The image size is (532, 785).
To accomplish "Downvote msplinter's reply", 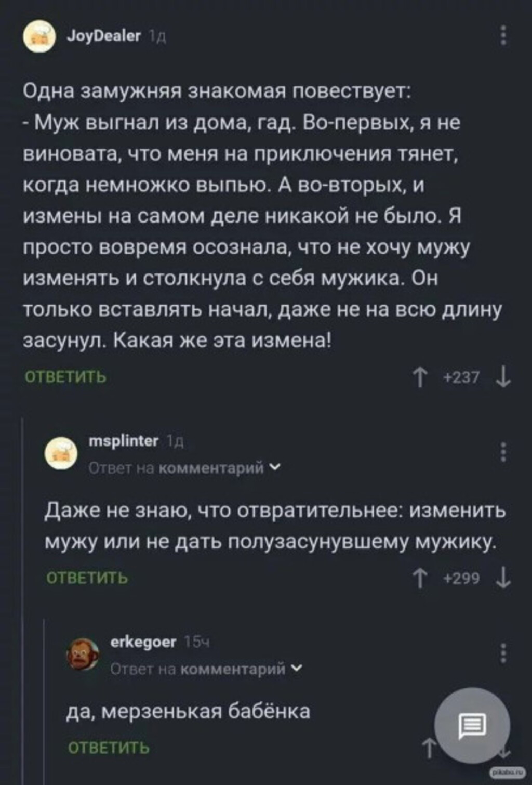I will click(x=503, y=578).
